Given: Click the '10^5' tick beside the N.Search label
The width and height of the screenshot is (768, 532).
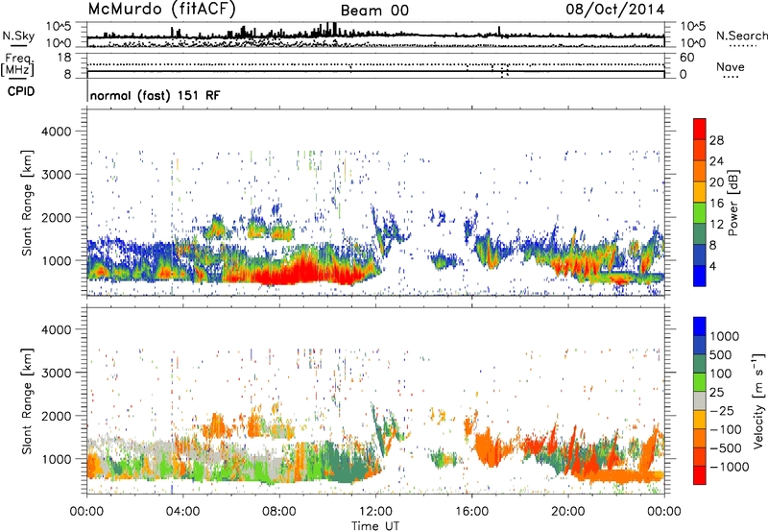Looking at the screenshot, I should (x=692, y=27).
